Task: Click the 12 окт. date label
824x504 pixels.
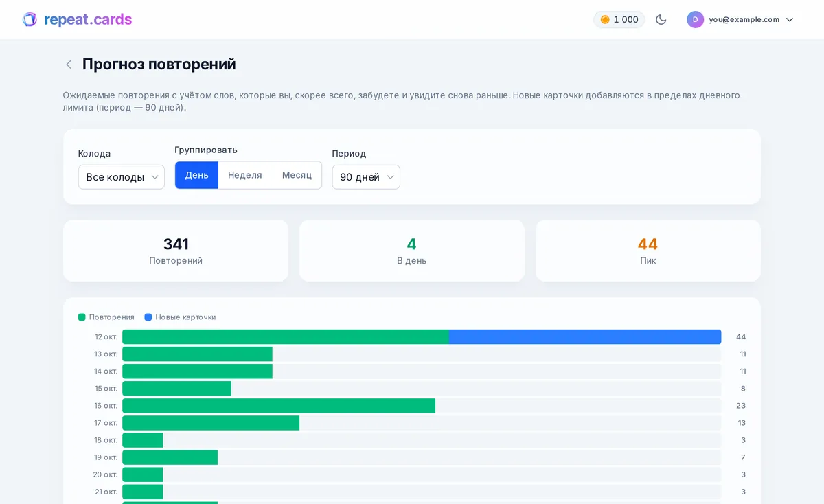Action: point(106,336)
